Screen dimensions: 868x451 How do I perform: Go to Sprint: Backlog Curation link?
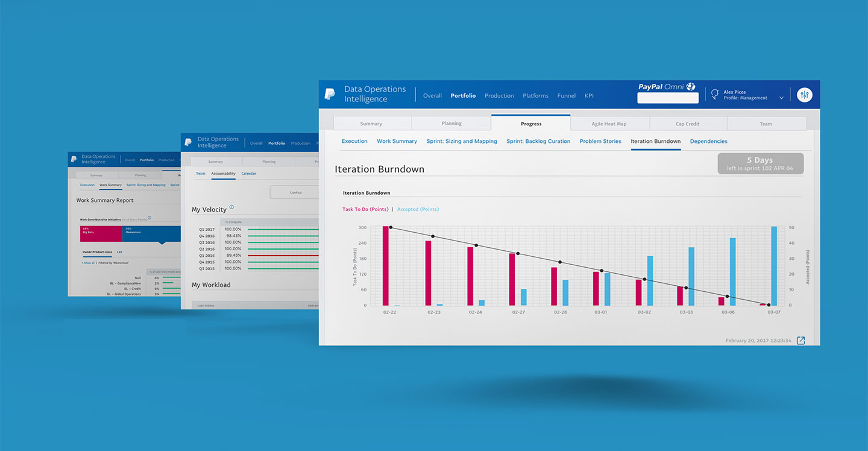click(x=538, y=141)
